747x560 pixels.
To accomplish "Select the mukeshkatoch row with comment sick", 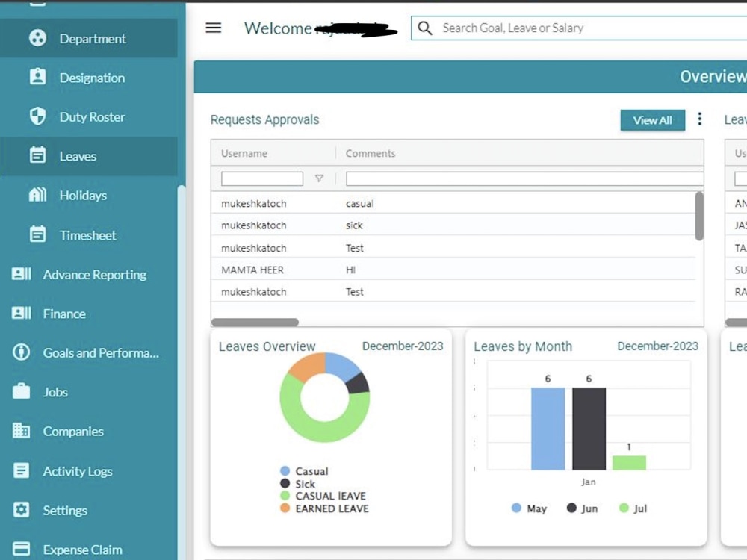I will pyautogui.click(x=453, y=225).
